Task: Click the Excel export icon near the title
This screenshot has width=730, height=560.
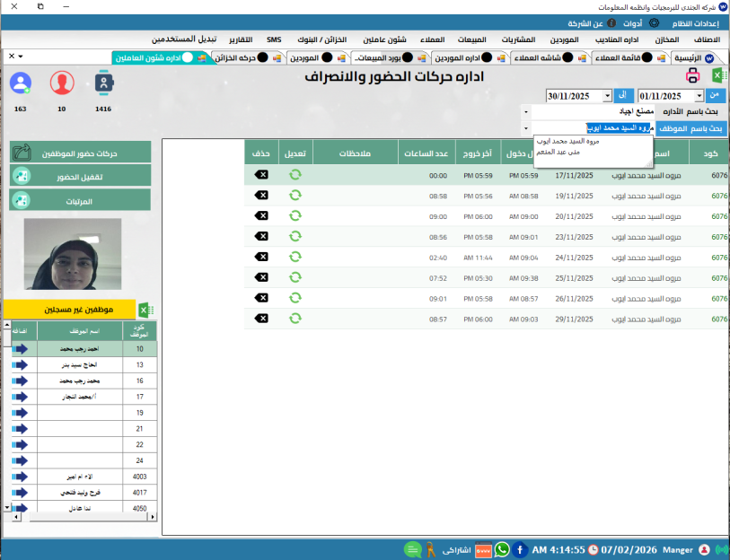Action: (x=717, y=75)
